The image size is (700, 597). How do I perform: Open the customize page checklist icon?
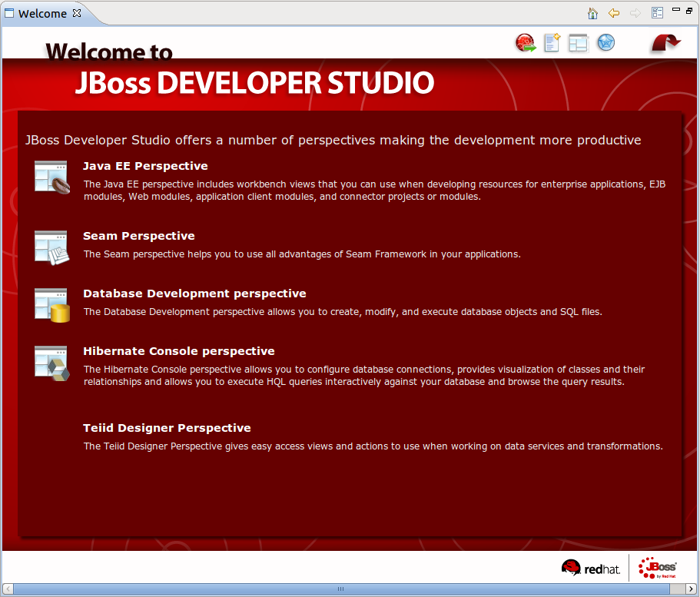click(657, 13)
